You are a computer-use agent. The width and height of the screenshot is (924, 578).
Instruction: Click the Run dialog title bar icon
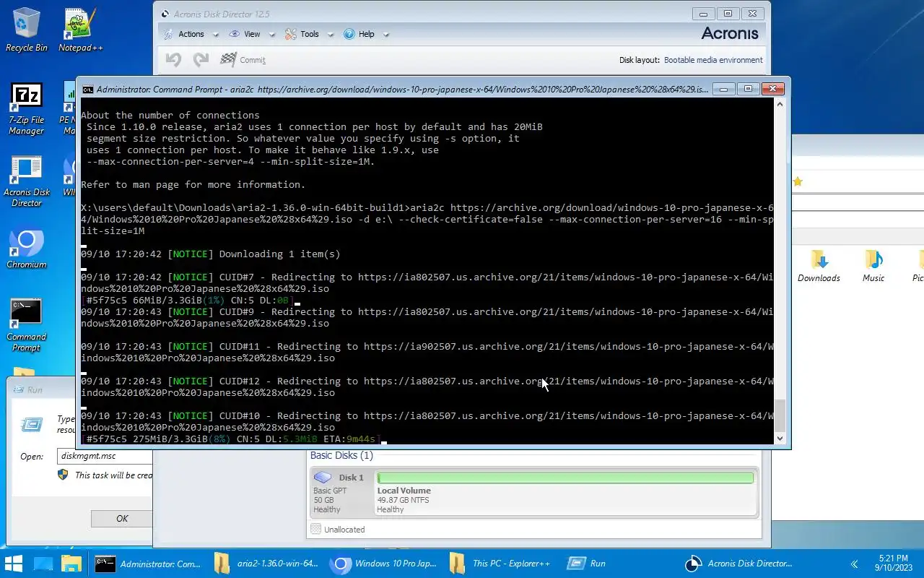click(x=18, y=390)
